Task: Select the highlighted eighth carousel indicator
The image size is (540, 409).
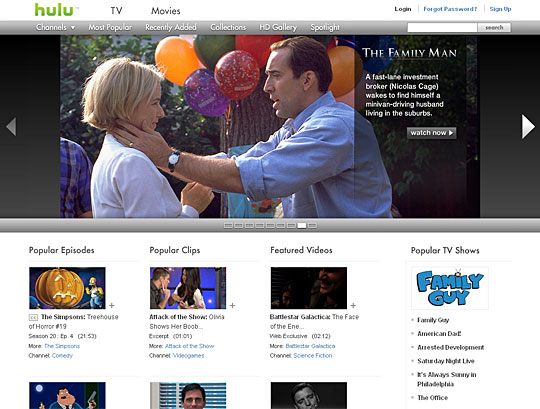Action: tap(302, 226)
